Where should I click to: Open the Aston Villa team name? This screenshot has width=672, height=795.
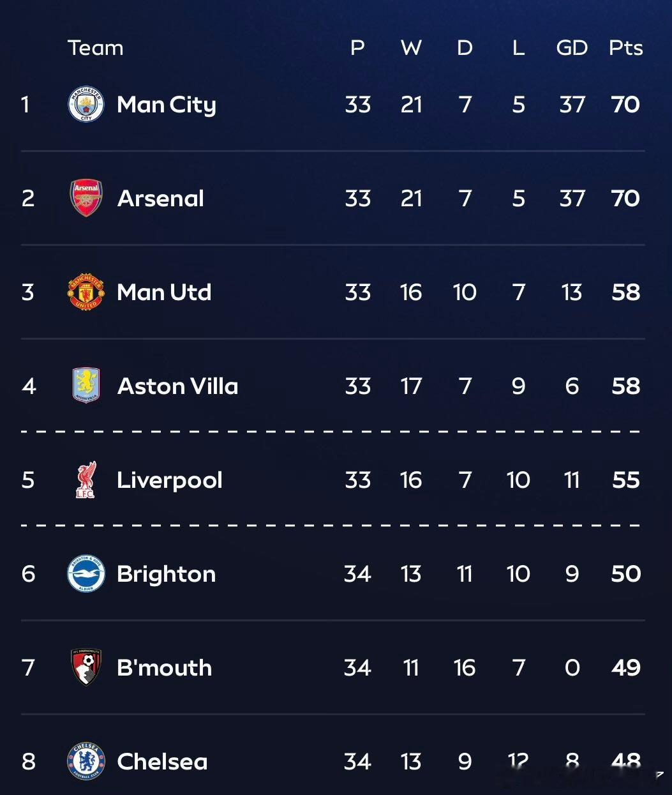point(177,386)
